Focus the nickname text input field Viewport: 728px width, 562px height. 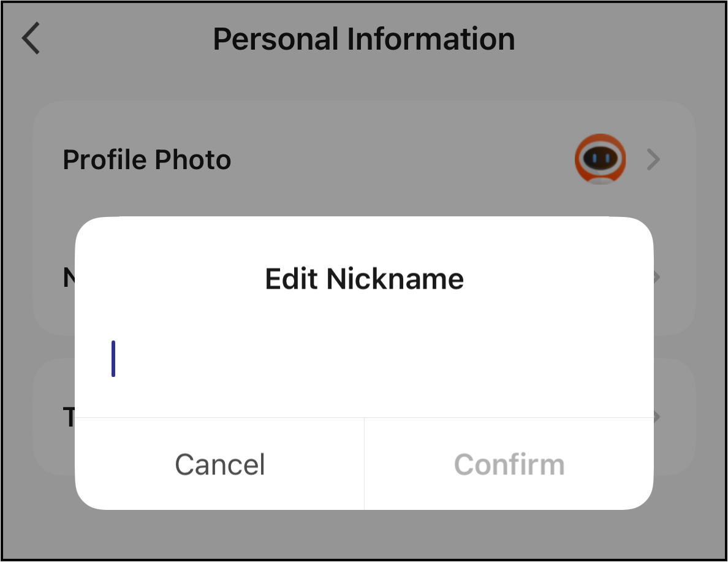pos(364,359)
